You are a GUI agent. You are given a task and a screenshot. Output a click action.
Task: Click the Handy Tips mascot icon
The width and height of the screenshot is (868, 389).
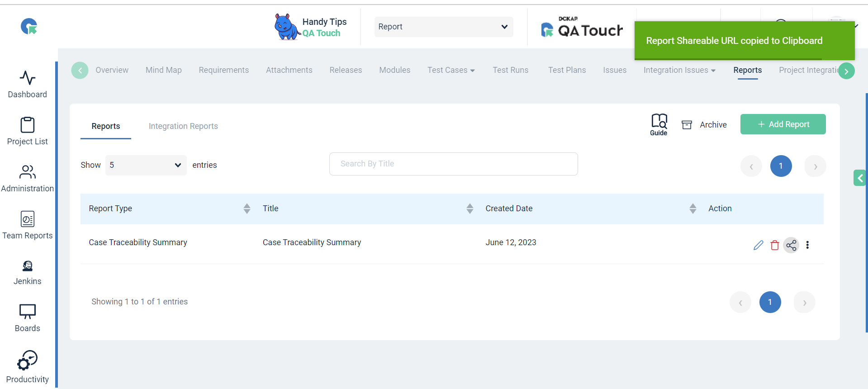coord(287,27)
